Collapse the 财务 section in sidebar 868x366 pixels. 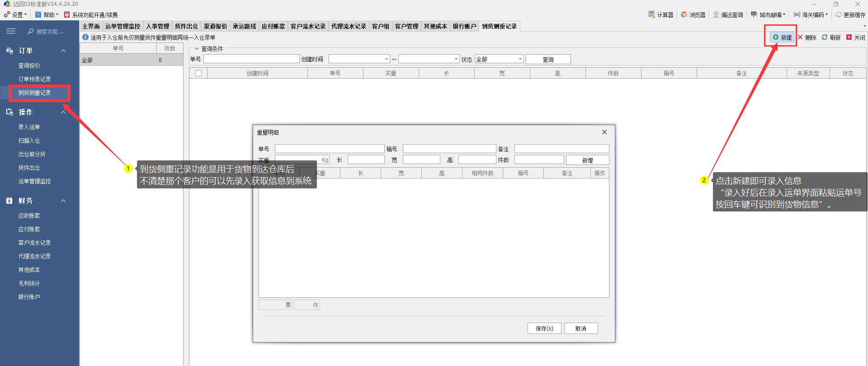(63, 201)
